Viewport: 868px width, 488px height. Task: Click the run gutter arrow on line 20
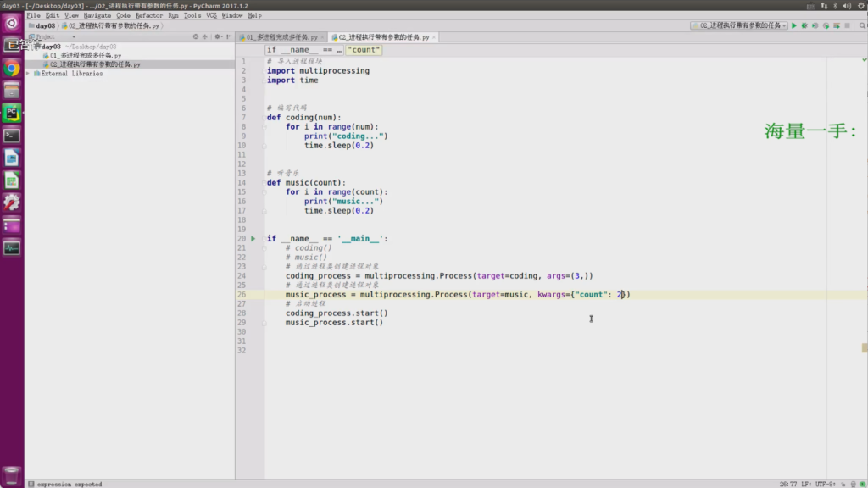coord(253,239)
